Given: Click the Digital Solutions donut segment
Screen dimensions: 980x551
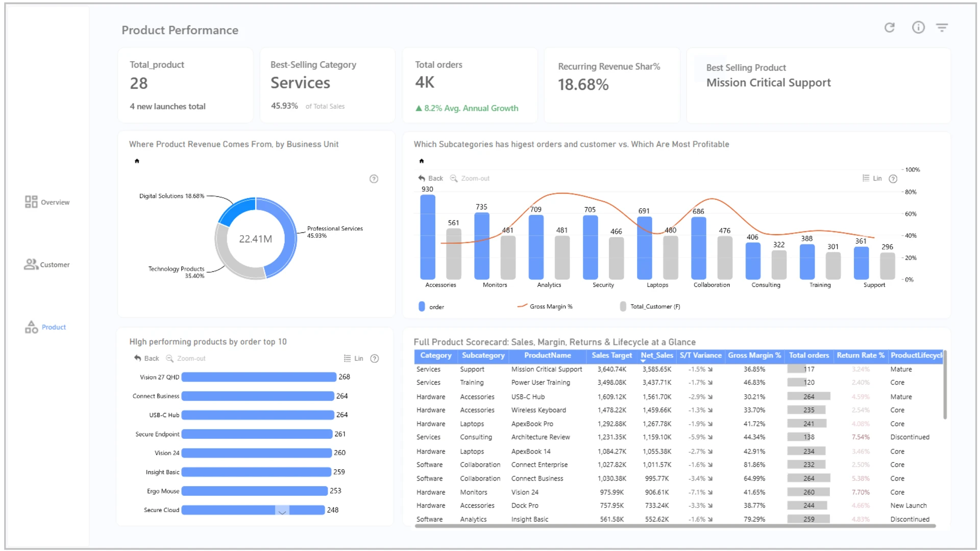Looking at the screenshot, I should (236, 211).
